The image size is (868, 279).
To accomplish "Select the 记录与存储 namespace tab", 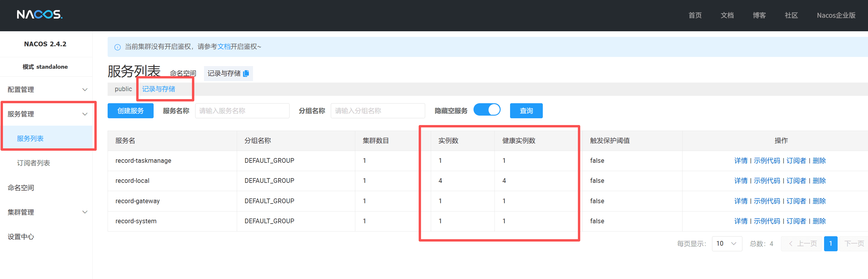I will (x=158, y=89).
